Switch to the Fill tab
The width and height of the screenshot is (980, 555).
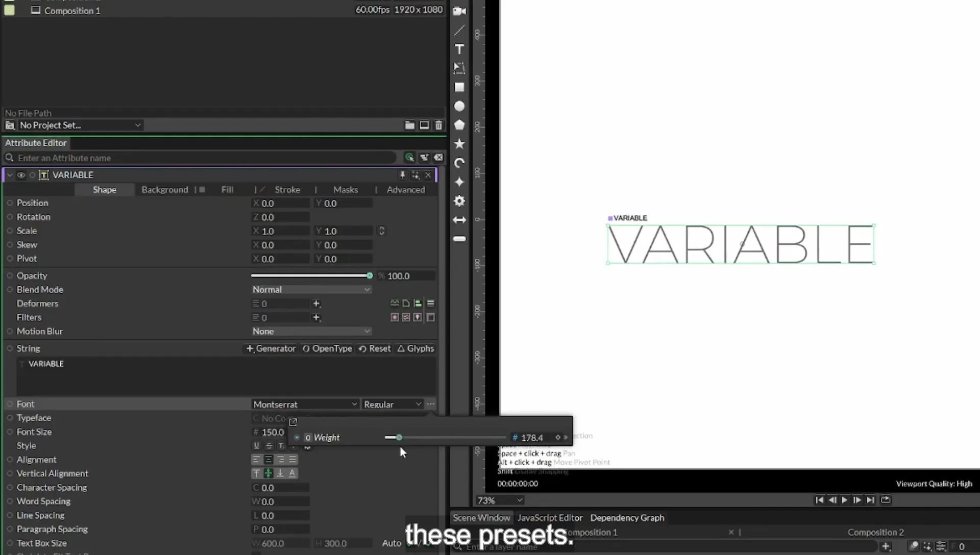227,190
